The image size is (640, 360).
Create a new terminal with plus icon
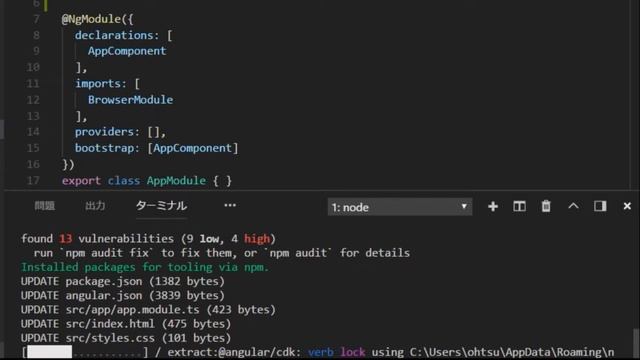[493, 207]
